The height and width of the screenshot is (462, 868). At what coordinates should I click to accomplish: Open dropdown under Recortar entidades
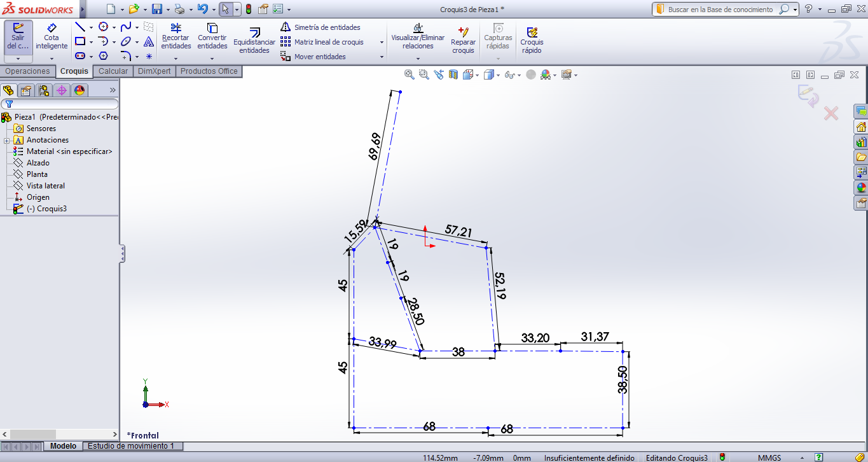tap(176, 58)
